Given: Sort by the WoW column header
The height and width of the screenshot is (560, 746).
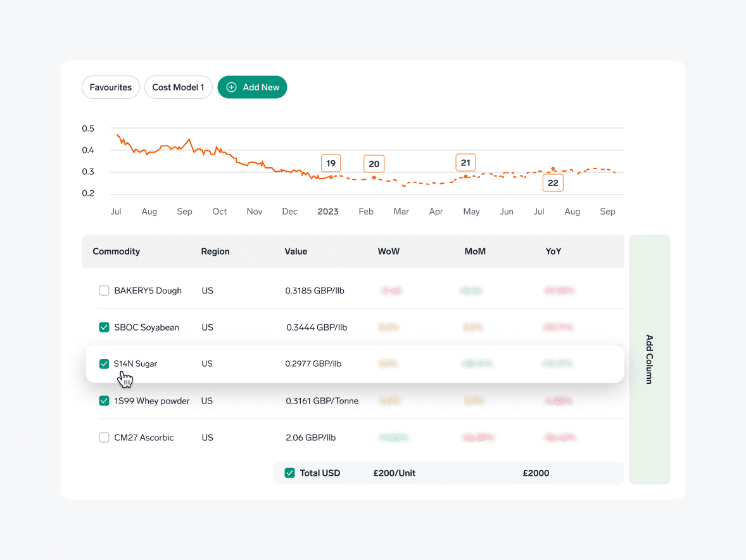Looking at the screenshot, I should [388, 251].
